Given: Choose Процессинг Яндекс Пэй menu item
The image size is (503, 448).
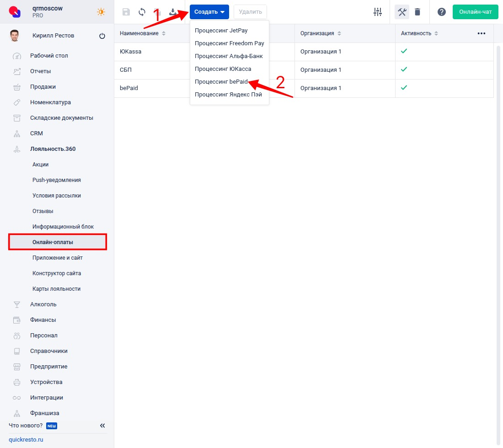Looking at the screenshot, I should tap(228, 95).
